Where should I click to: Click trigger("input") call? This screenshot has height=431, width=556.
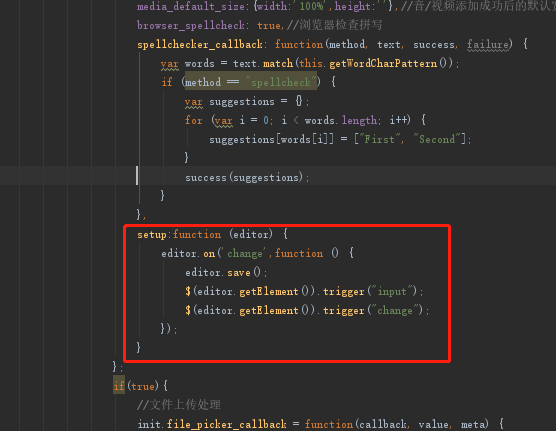pyautogui.click(x=369, y=292)
